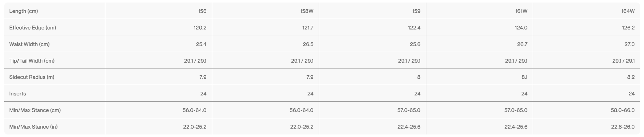Click the Effective Edge (cm) label
Image resolution: width=644 pixels, height=137 pixels.
tap(33, 28)
